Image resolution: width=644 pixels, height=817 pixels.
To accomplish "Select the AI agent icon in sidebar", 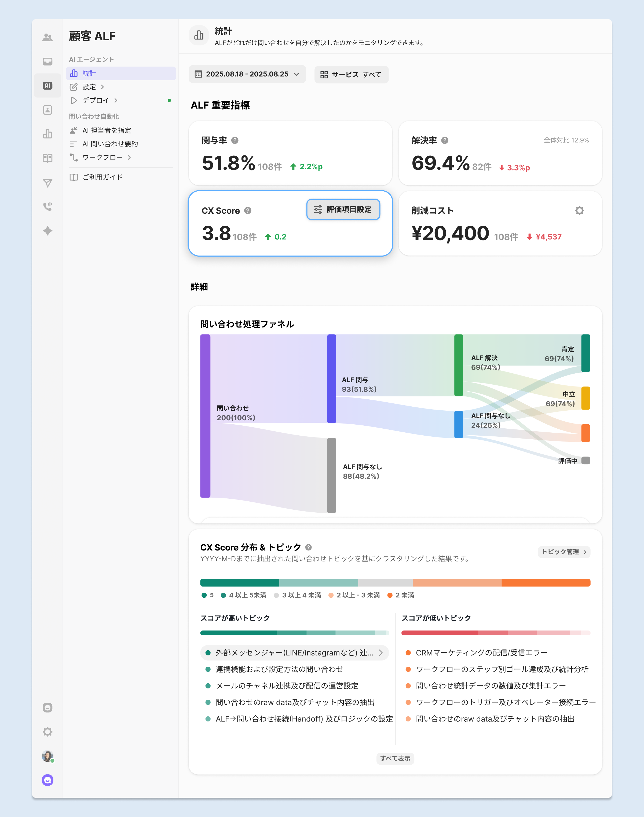I will click(47, 86).
